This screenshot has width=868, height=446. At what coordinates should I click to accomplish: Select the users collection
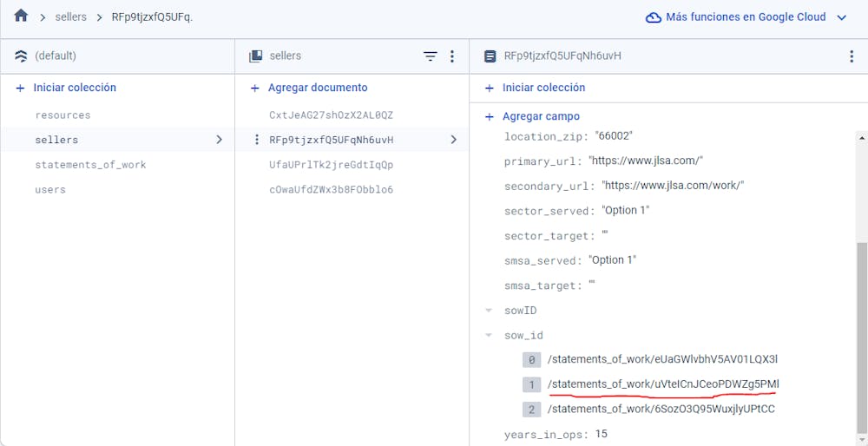click(50, 189)
